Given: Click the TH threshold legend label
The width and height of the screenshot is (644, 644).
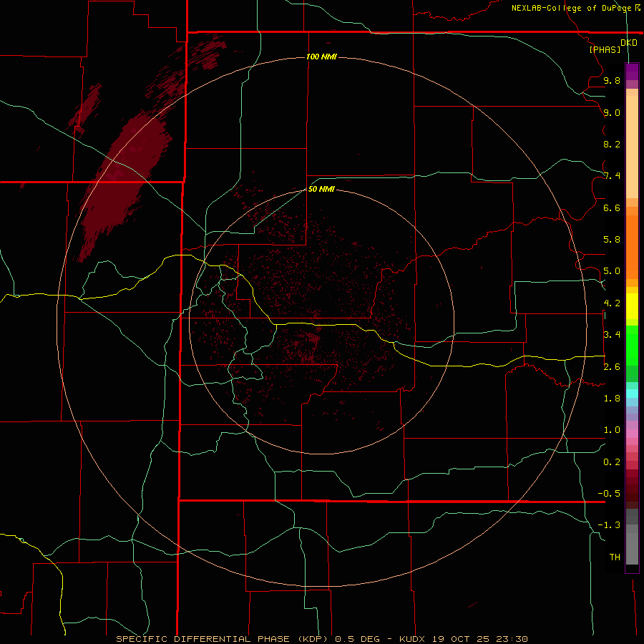Looking at the screenshot, I should [x=615, y=557].
